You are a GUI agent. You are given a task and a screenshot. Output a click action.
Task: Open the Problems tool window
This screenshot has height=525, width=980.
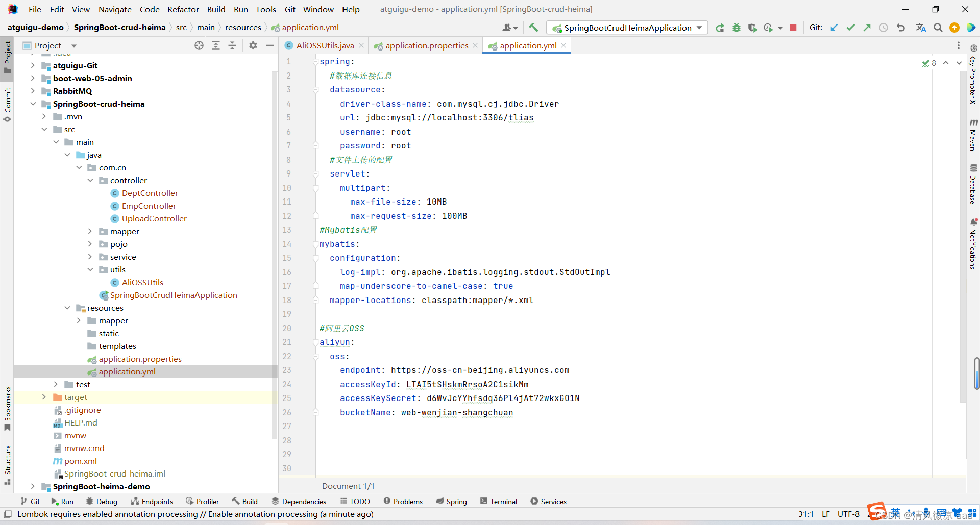coord(403,502)
